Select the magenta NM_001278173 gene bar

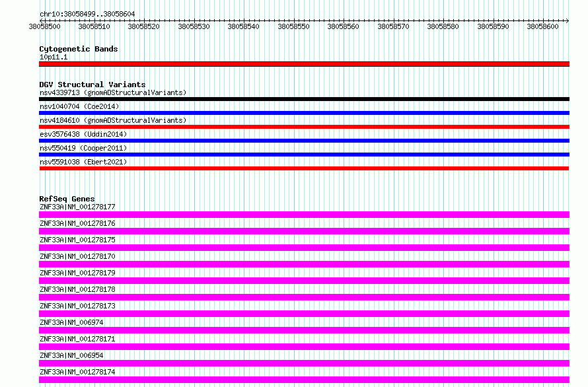[304, 314]
